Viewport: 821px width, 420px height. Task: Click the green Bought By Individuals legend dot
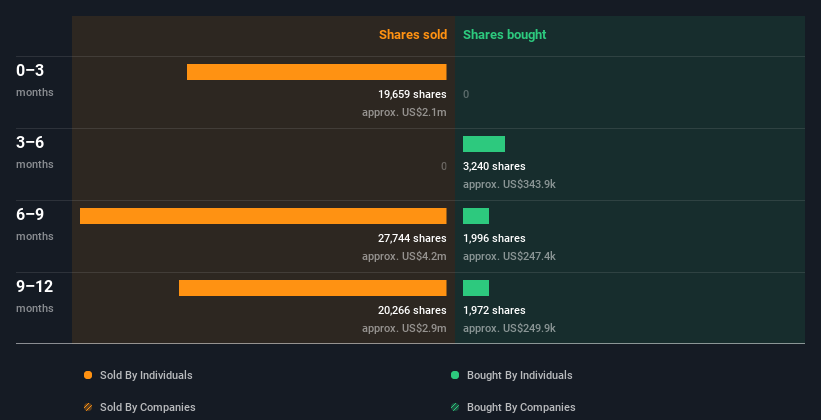(455, 375)
